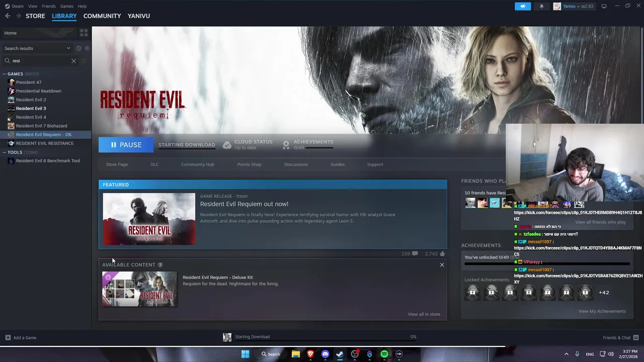
Task: Click View My Achievements
Action: (602, 311)
